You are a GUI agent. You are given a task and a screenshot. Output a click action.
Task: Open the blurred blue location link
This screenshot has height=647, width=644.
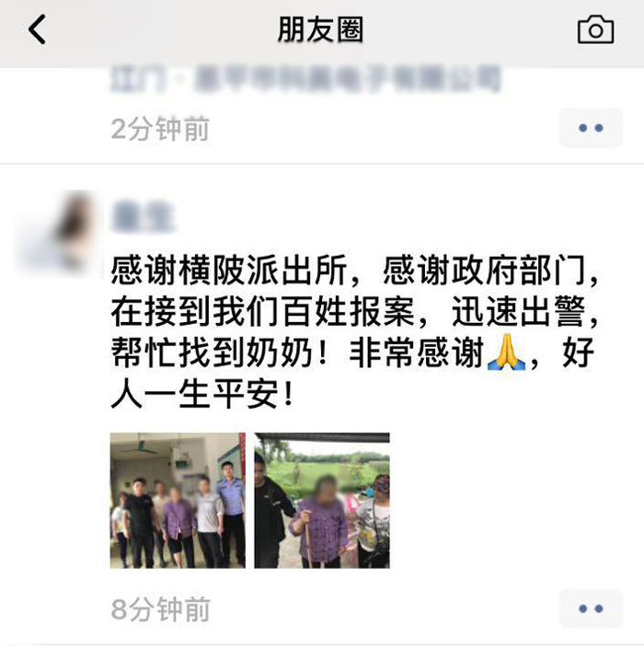tap(305, 78)
